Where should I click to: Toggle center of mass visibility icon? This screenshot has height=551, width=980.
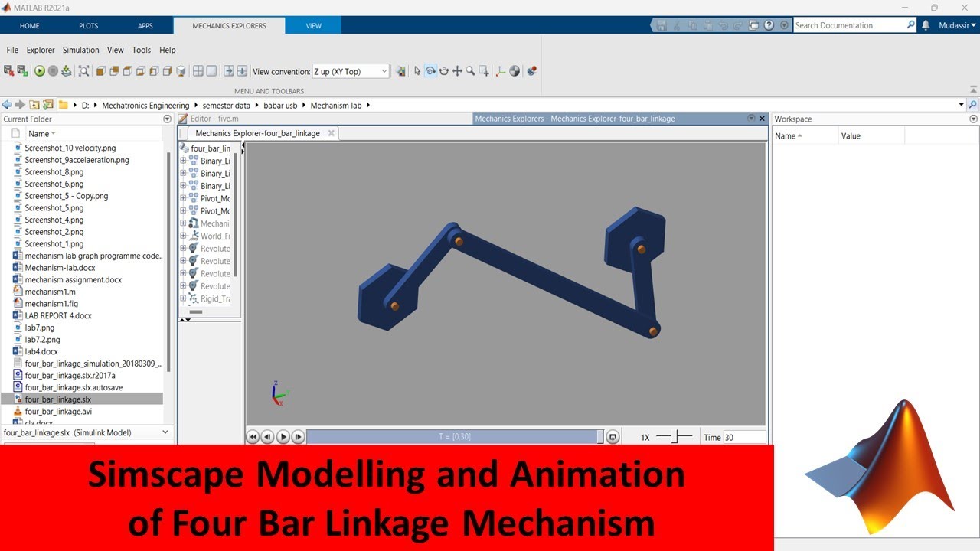point(514,71)
